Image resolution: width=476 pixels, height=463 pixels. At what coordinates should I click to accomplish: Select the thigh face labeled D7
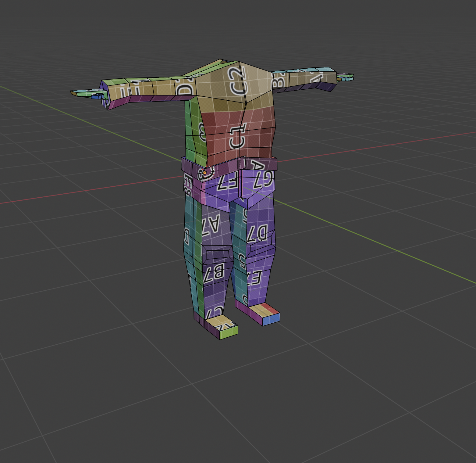click(x=258, y=233)
